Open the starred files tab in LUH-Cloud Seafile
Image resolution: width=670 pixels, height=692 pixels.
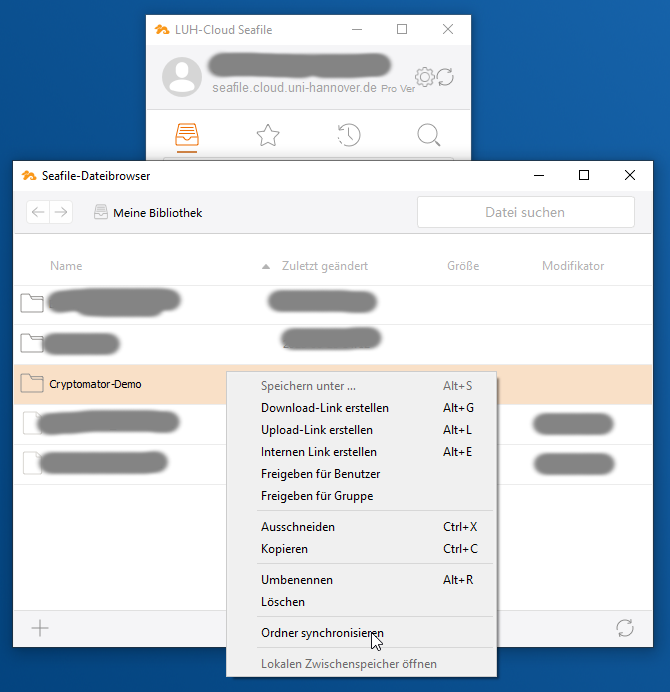268,135
